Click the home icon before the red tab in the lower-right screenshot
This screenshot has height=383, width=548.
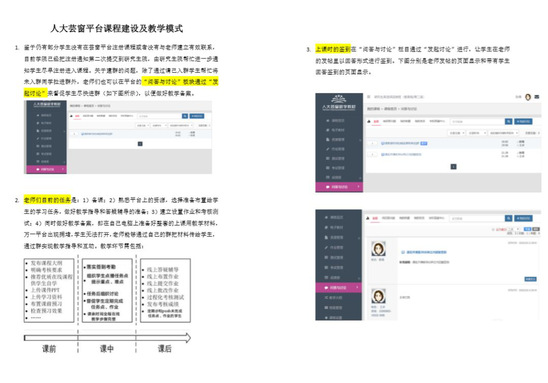(368, 218)
